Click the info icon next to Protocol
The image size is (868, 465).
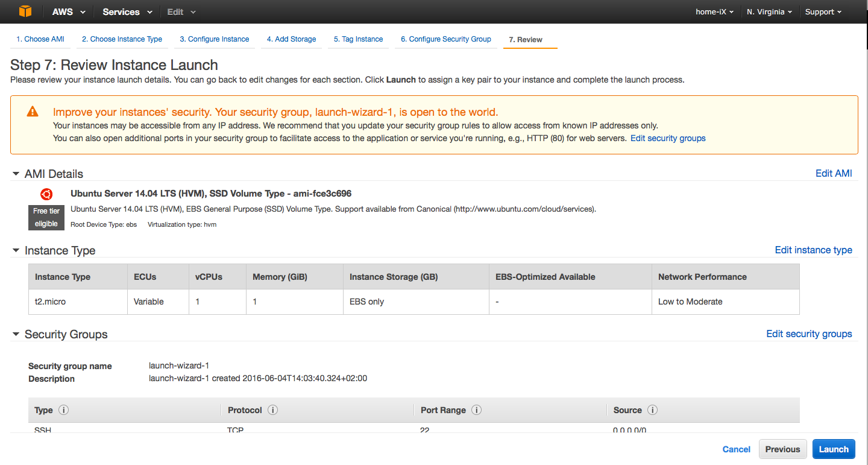click(272, 410)
